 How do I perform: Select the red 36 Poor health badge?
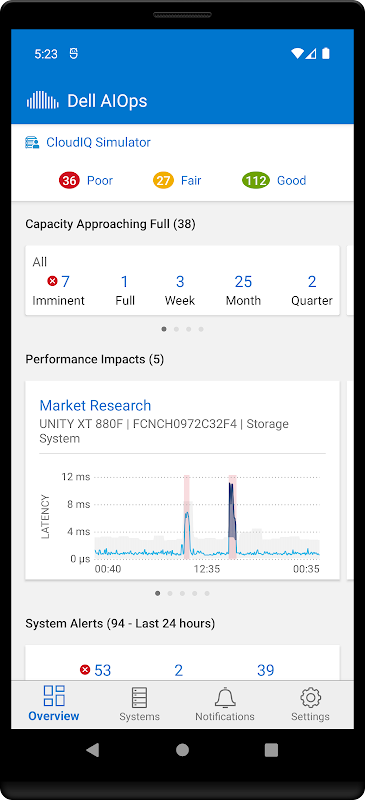[69, 181]
